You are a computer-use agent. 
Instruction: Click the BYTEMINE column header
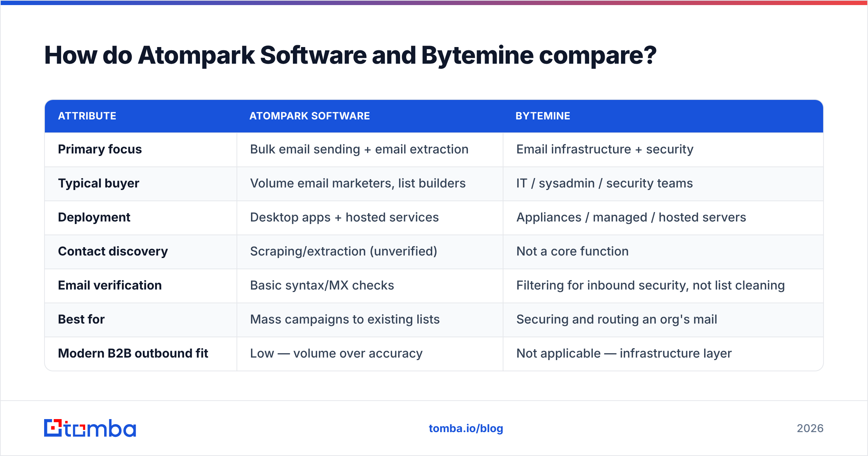(543, 116)
